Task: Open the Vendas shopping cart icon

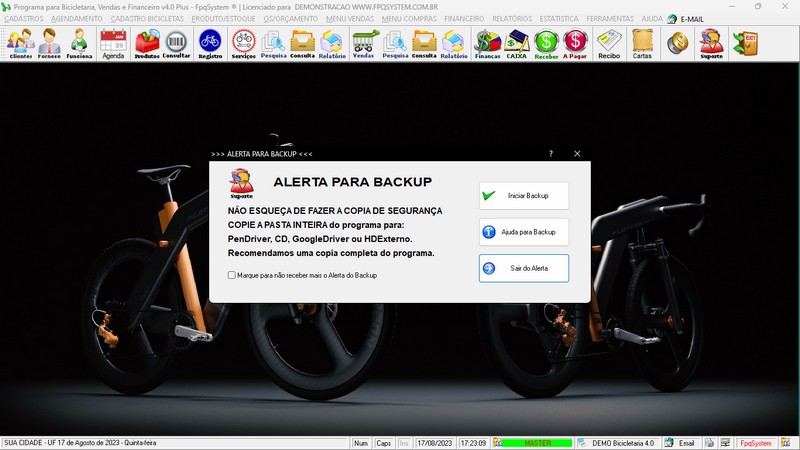Action: click(x=364, y=44)
